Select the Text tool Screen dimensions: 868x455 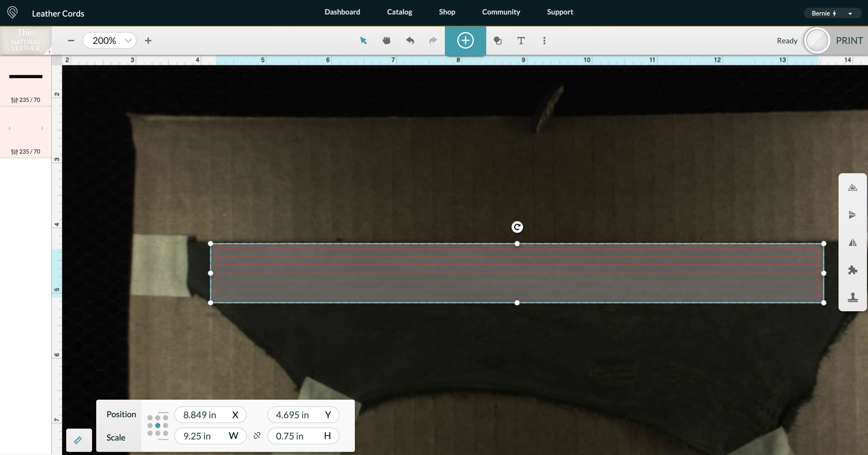pyautogui.click(x=521, y=41)
